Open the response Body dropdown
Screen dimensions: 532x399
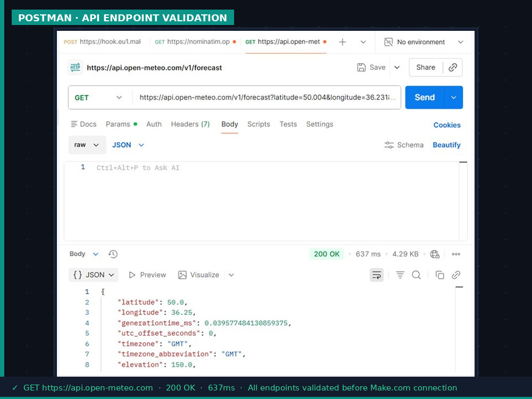[84, 254]
